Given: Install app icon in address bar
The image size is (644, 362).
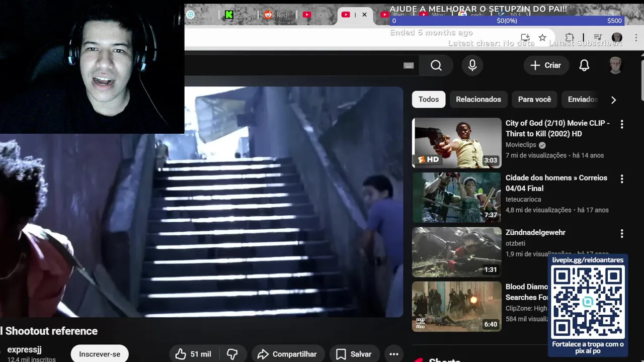Looking at the screenshot, I should (525, 38).
